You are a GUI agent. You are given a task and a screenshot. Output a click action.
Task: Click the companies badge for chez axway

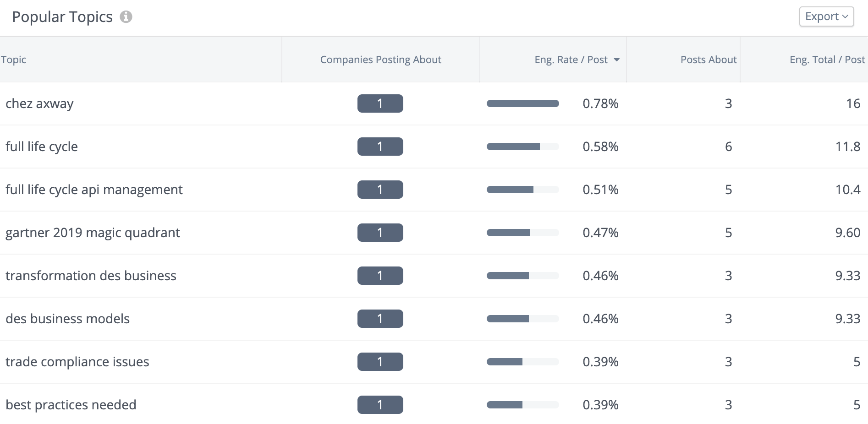(x=380, y=103)
